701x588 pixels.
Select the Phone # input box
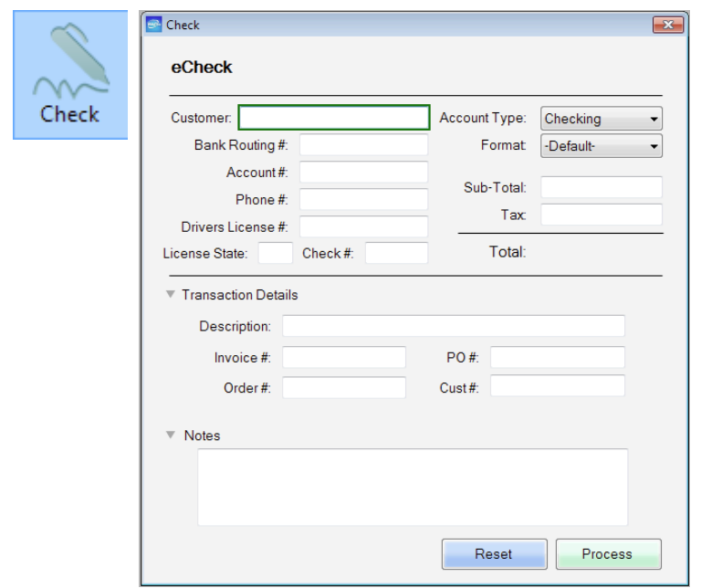point(363,199)
